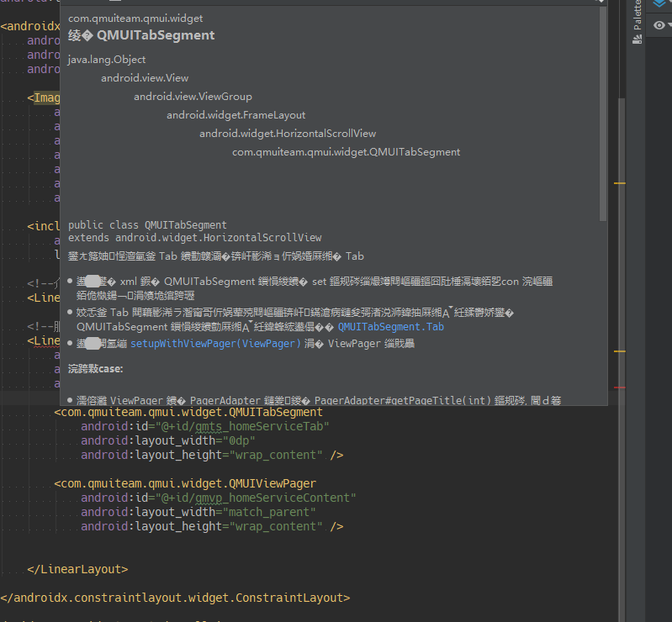Click the layout_height attribute of QMUITabSegment
This screenshot has width=672, height=622.
pyautogui.click(x=201, y=455)
